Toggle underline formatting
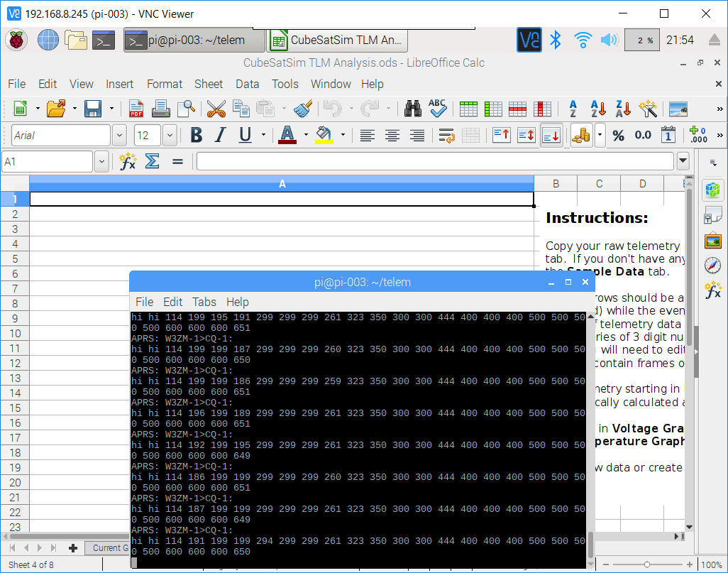728x573 pixels. (x=244, y=135)
